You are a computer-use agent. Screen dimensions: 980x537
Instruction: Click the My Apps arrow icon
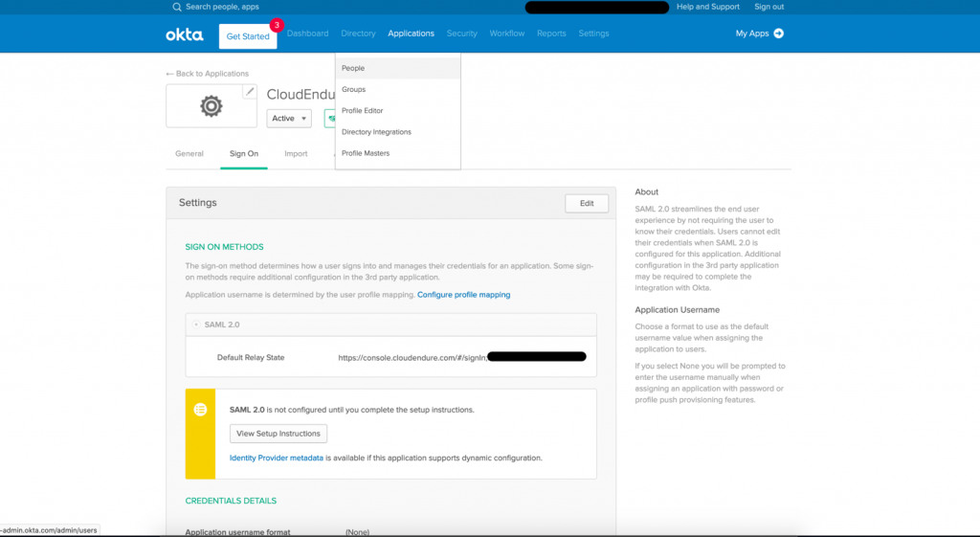(778, 34)
